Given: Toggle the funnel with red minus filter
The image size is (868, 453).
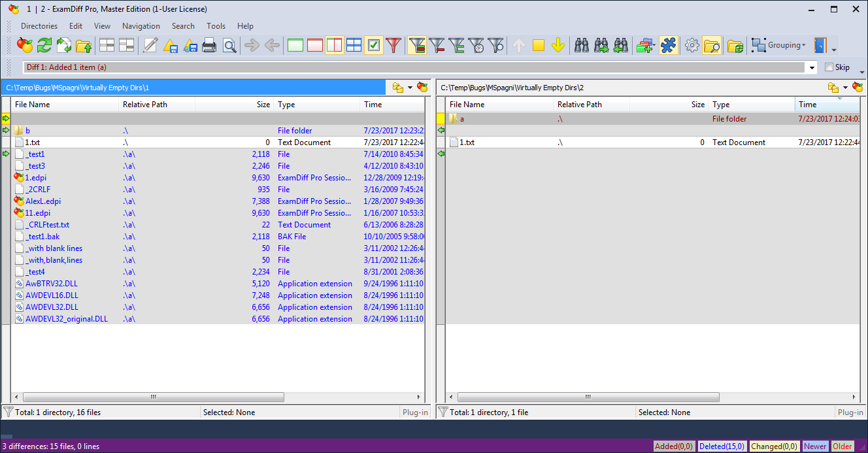Looking at the screenshot, I should (x=437, y=45).
